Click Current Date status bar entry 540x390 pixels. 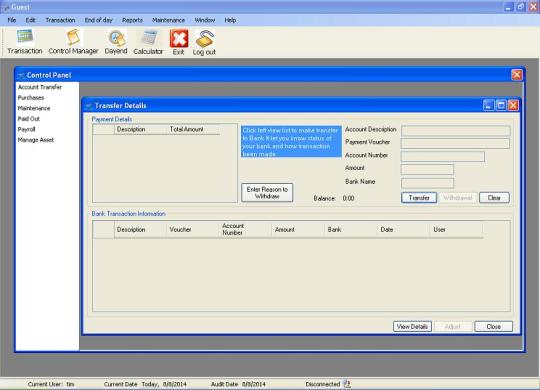[x=145, y=384]
